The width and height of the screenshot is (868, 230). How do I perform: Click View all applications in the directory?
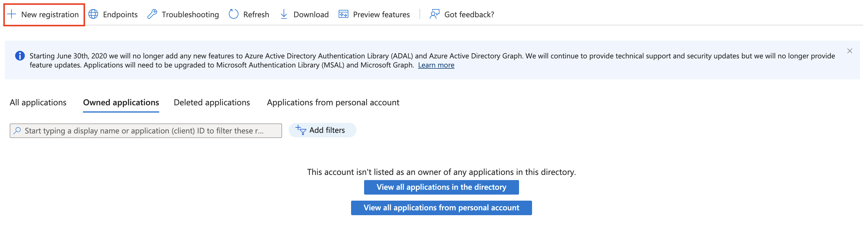click(441, 187)
